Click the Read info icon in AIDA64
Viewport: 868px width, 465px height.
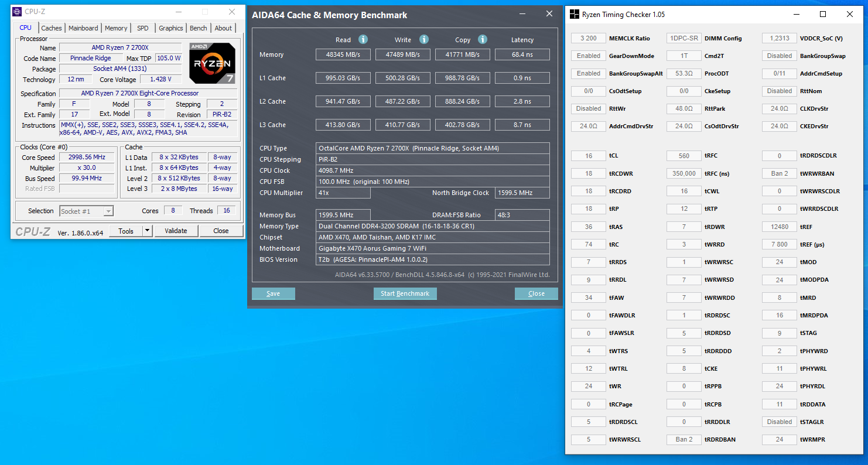coord(363,39)
